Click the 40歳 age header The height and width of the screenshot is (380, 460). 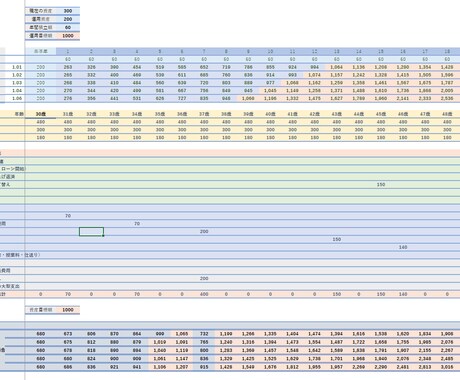[x=270, y=114]
